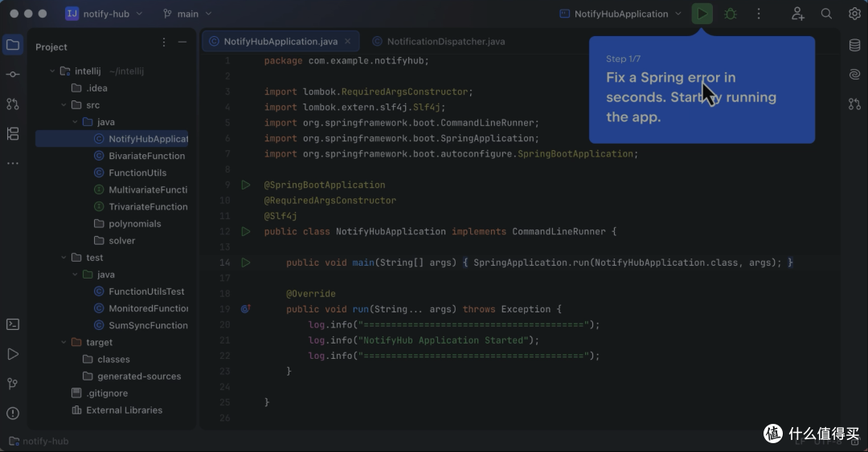868x452 pixels.
Task: Switch to the NotificationDispatcher.java tab
Action: click(x=439, y=42)
